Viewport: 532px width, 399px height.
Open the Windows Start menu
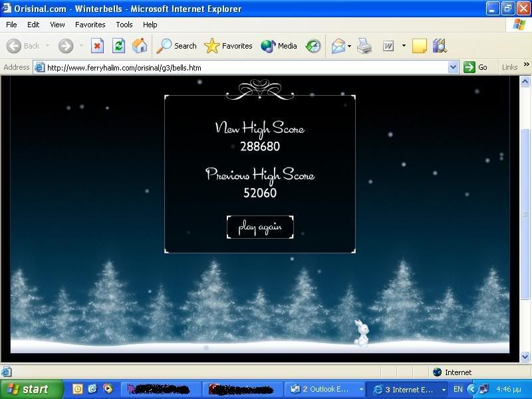pos(31,389)
